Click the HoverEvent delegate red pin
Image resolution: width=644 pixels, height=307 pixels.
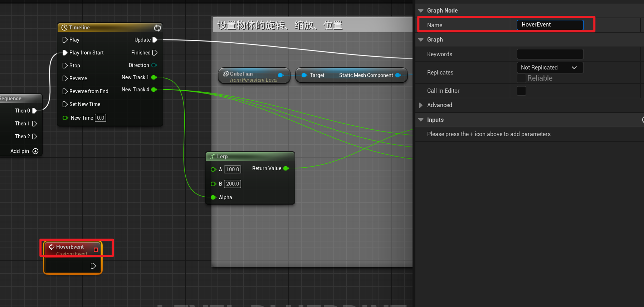(x=96, y=250)
